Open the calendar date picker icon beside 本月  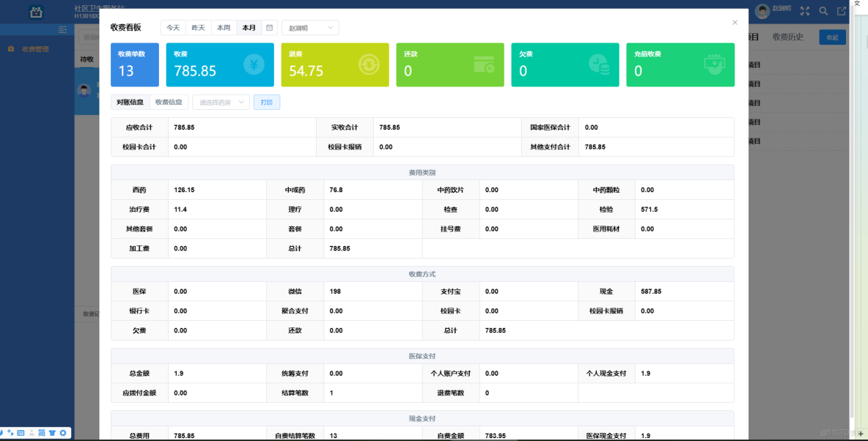(x=268, y=27)
